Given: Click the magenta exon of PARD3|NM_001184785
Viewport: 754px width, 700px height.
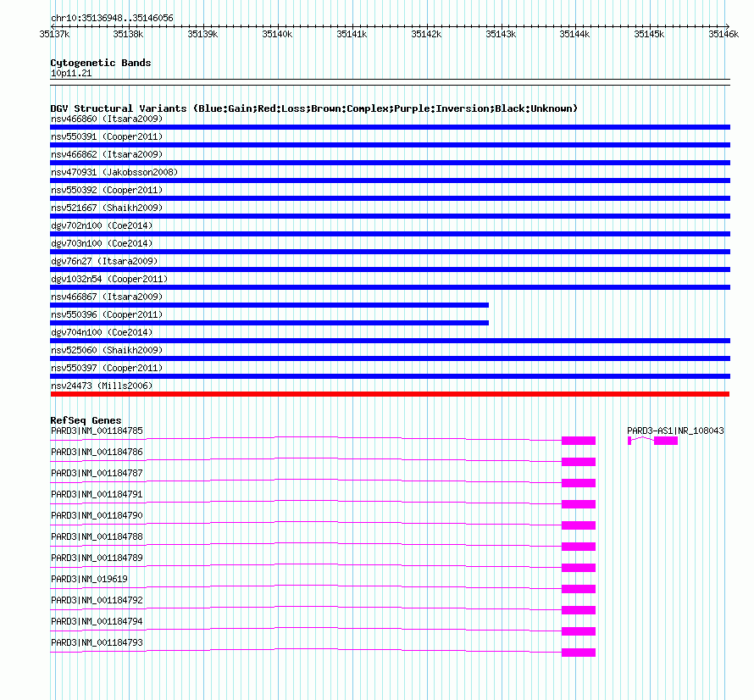Looking at the screenshot, I should click(579, 441).
